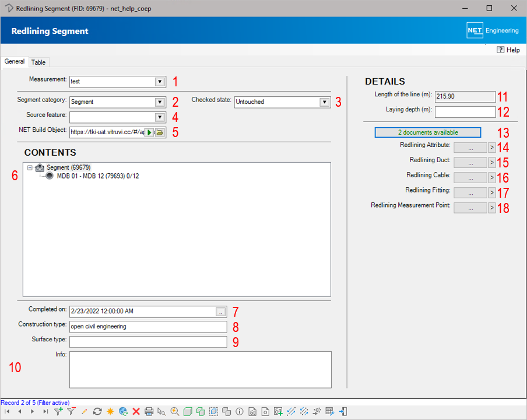
Task: Open the Checked state dropdown
Action: [325, 101]
